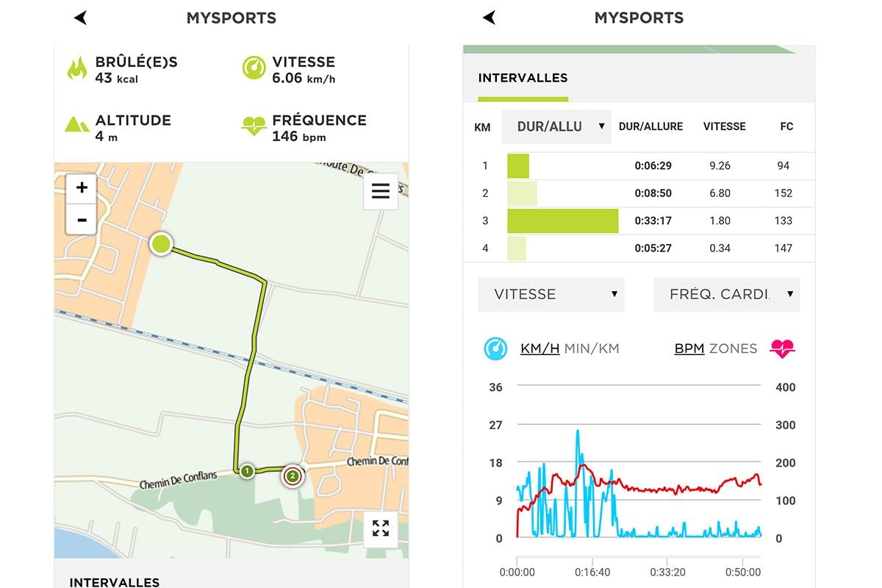Tap the Vitesse speedometer icon in stats
Image resolution: width=882 pixels, height=588 pixels.
pos(254,68)
